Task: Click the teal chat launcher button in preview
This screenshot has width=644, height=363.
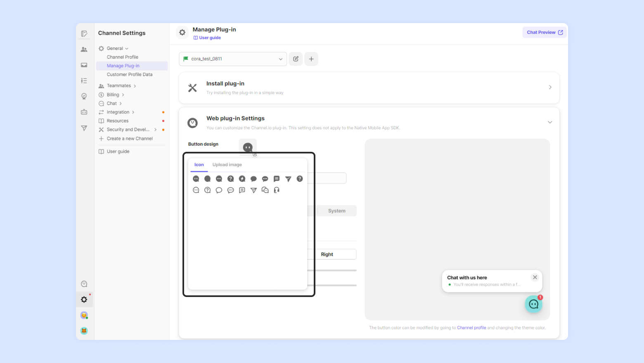Action: [533, 304]
